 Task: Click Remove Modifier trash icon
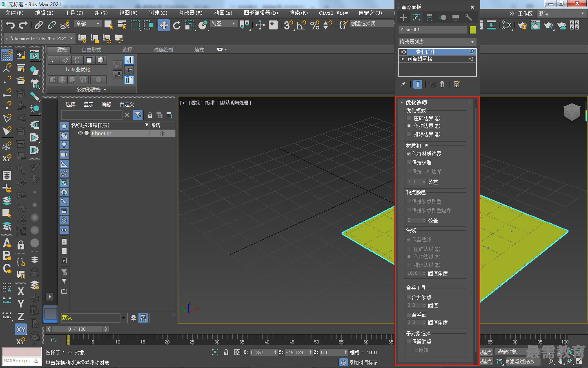pyautogui.click(x=442, y=84)
